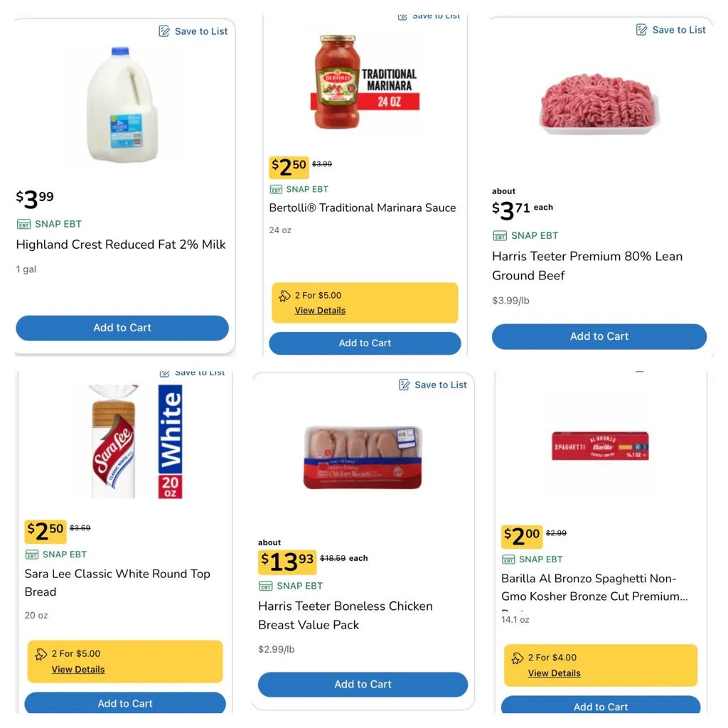Image resolution: width=728 pixels, height=728 pixels.
Task: Click the deal tag icon on Bertolli offer
Action: (x=284, y=296)
